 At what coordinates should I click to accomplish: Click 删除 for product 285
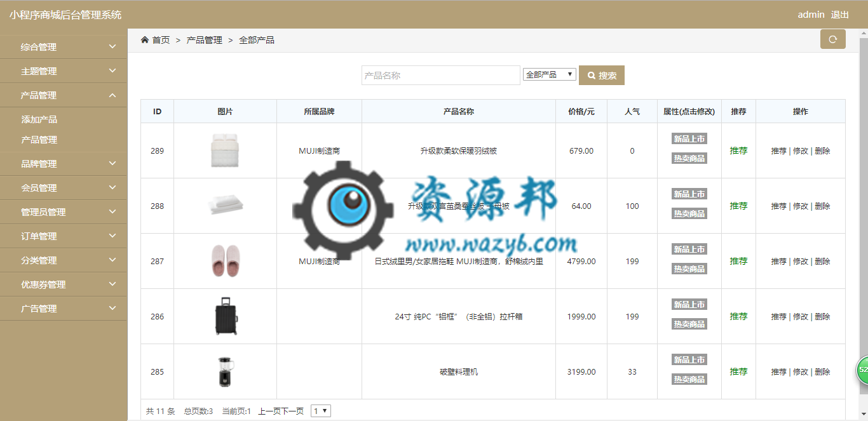click(x=822, y=372)
